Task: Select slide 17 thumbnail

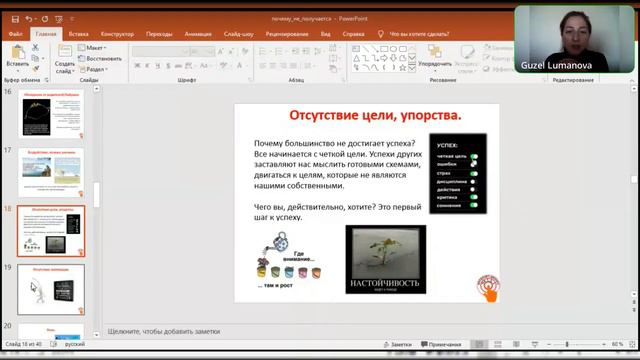Action: tap(51, 173)
